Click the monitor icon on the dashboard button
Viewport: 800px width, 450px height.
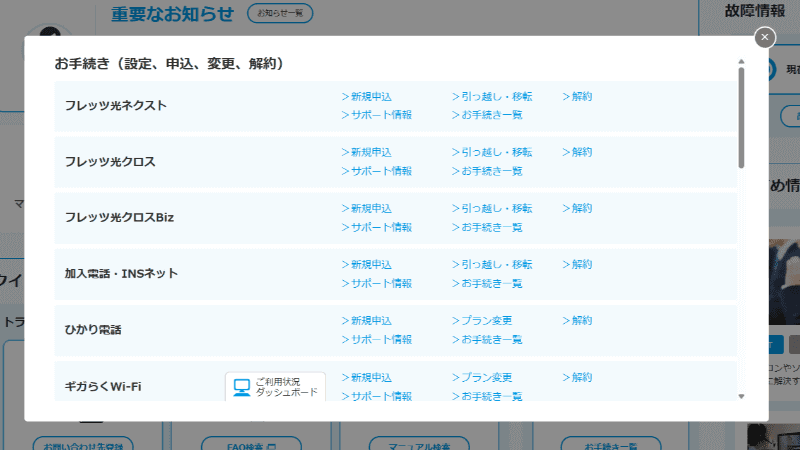click(x=242, y=387)
